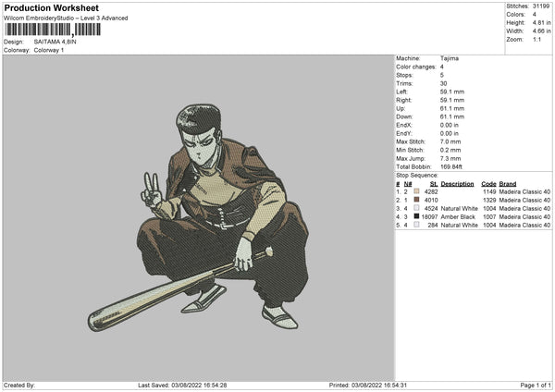Screen dimensions: 555x392
Task: Click the tan color swatch for code 1149
Action: click(416, 191)
